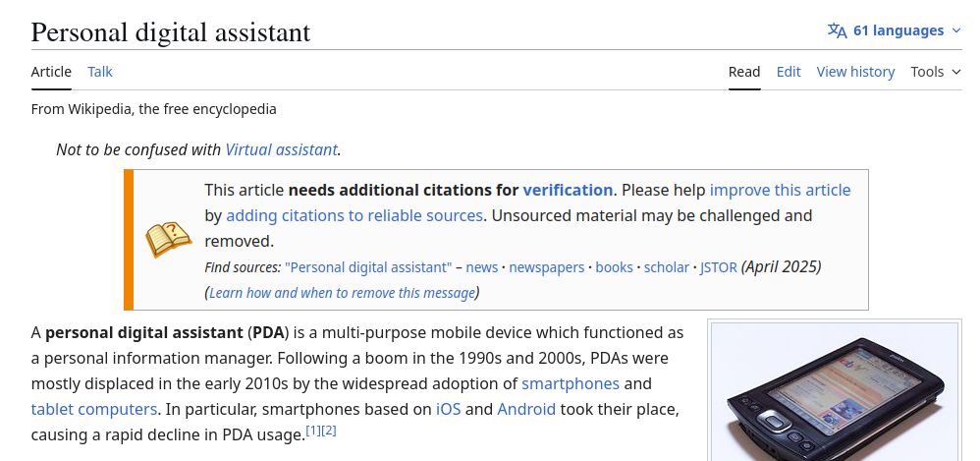This screenshot has height=461, width=980.
Task: Click Learn how and when to remove message
Action: coord(342,293)
